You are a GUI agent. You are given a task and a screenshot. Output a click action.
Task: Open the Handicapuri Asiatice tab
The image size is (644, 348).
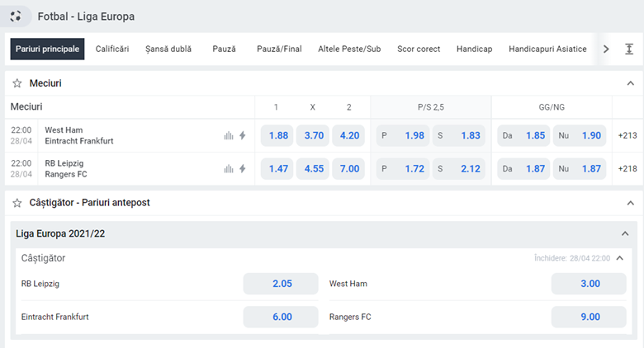point(547,49)
